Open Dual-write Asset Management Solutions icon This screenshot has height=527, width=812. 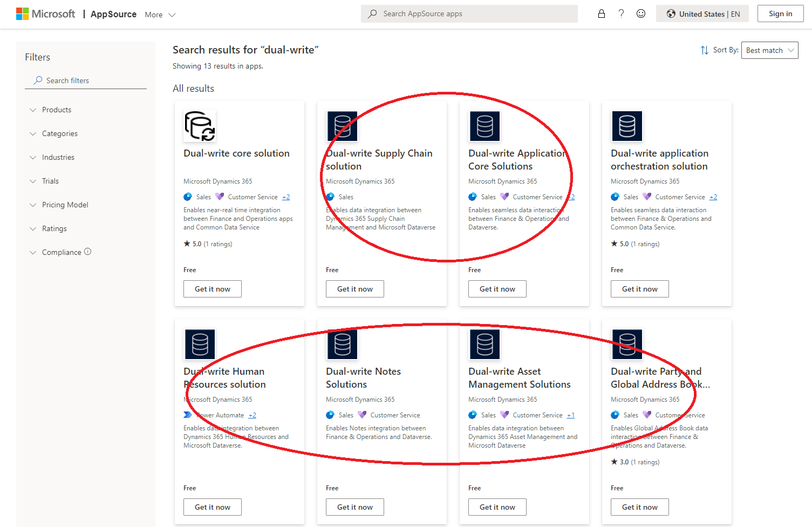click(485, 344)
